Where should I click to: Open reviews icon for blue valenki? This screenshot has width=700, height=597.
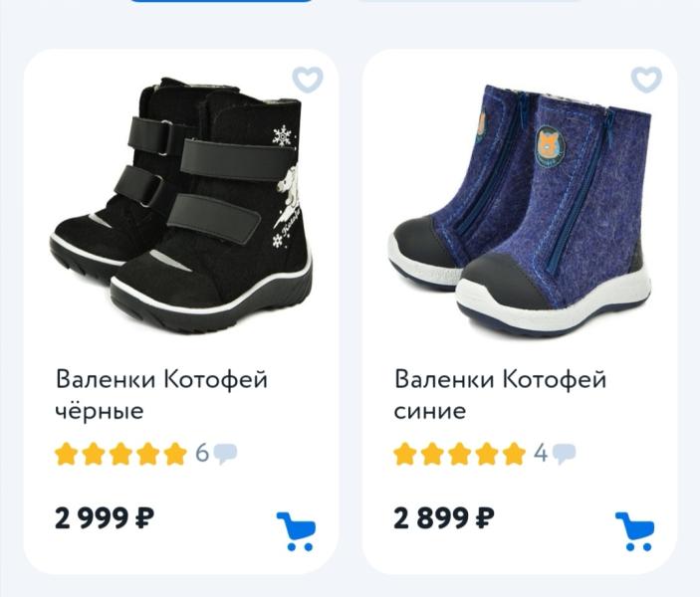tap(564, 455)
